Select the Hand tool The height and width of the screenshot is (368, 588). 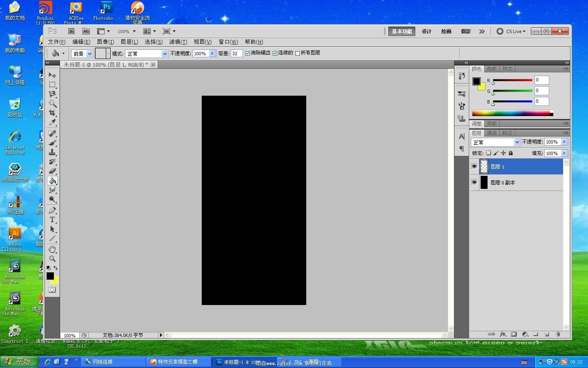coord(52,249)
